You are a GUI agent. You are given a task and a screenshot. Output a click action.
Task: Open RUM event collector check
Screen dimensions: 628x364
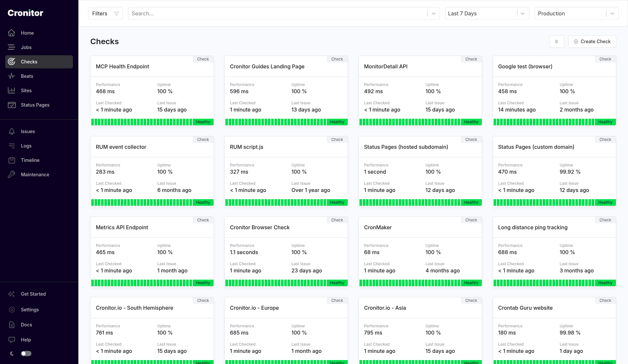121,147
